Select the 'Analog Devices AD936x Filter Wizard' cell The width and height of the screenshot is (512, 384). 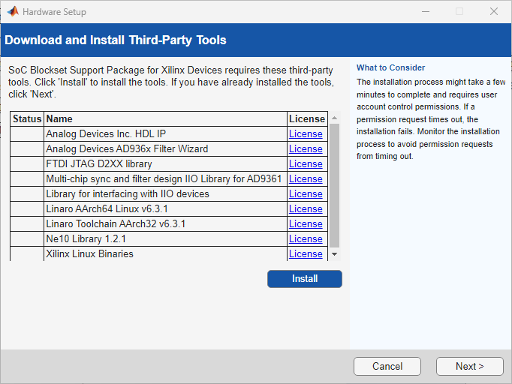coord(166,149)
